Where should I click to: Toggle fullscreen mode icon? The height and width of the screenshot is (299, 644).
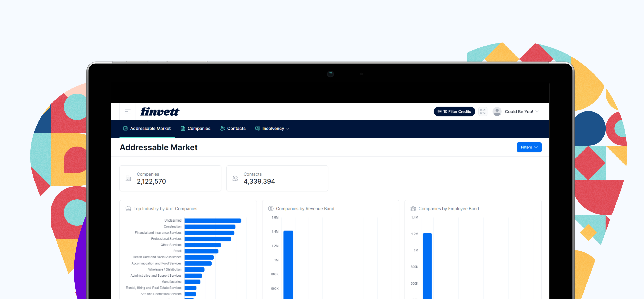pos(483,112)
